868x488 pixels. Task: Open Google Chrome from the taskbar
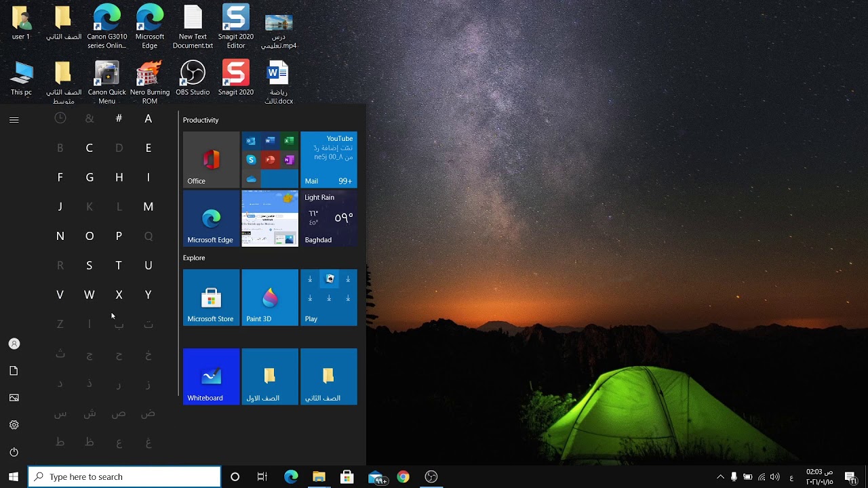click(403, 477)
